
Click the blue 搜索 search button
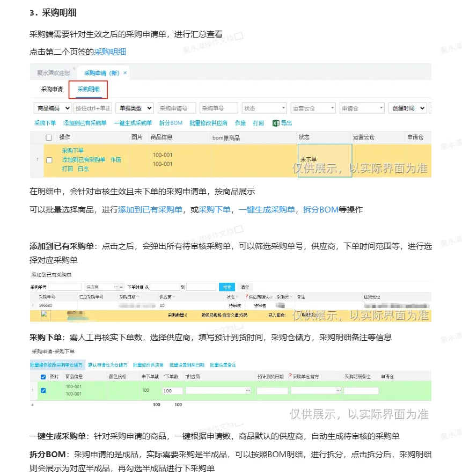tap(227, 286)
